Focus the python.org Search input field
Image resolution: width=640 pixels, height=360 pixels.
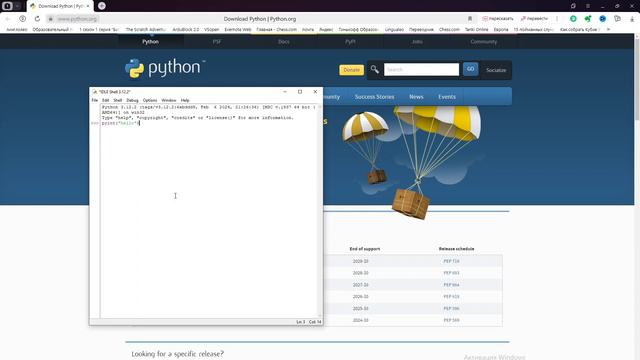(x=421, y=69)
